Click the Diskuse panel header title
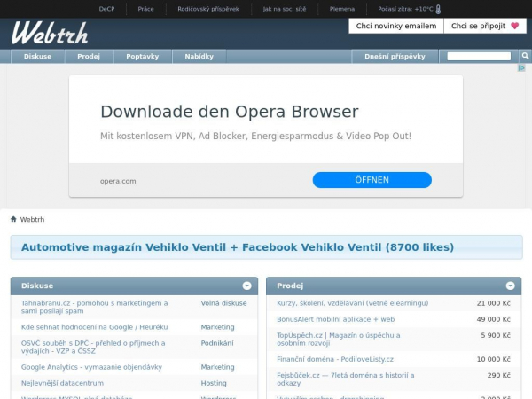 [37, 286]
